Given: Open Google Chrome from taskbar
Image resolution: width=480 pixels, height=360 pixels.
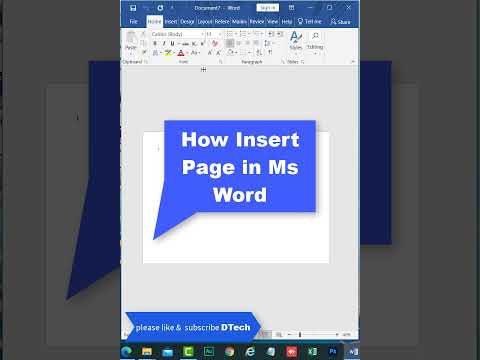Looking at the screenshot, I should (229, 351).
